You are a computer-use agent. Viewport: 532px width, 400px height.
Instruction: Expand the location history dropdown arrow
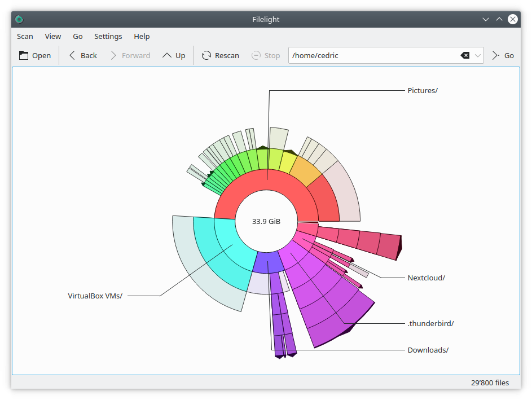click(478, 55)
